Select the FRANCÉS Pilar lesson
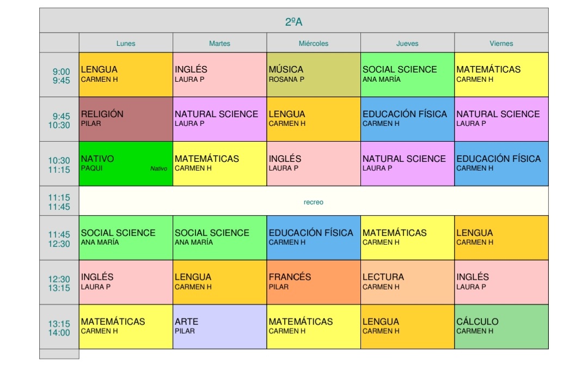Image resolution: width=588 pixels, height=381 pixels. [314, 282]
